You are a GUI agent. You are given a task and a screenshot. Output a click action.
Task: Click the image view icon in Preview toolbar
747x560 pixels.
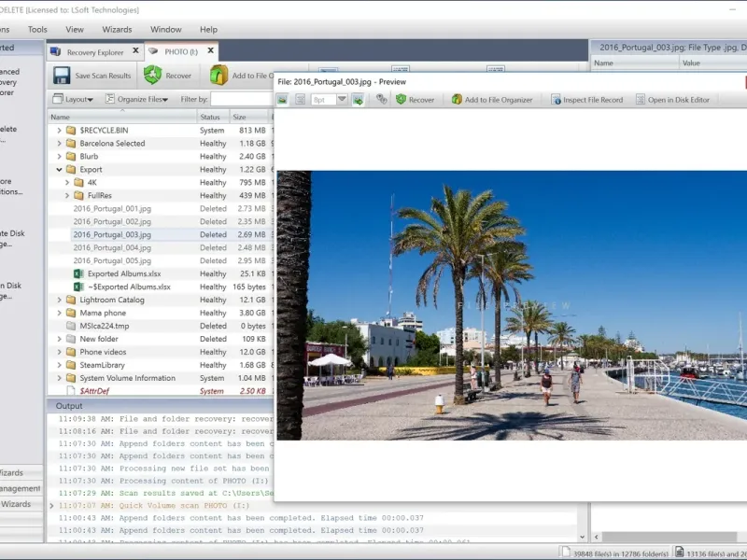pyautogui.click(x=283, y=100)
